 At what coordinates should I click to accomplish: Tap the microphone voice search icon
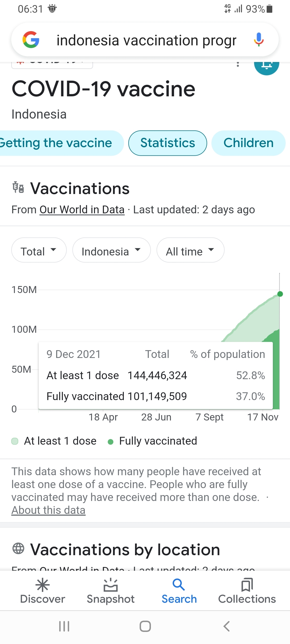point(259,40)
